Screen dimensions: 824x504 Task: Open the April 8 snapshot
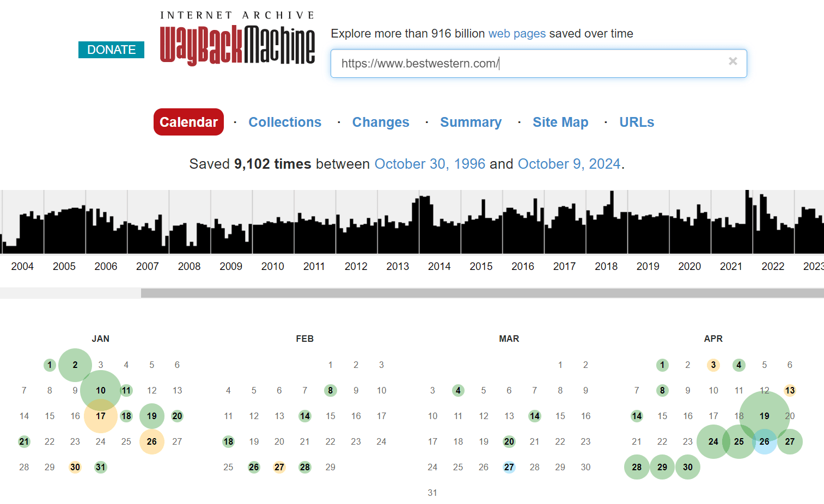[x=662, y=390]
